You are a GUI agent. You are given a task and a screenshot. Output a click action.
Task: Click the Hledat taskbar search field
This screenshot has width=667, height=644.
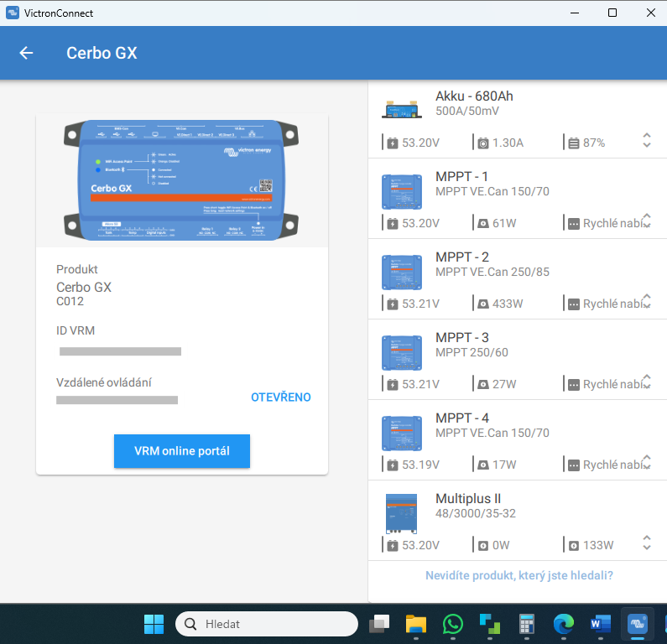pos(267,624)
